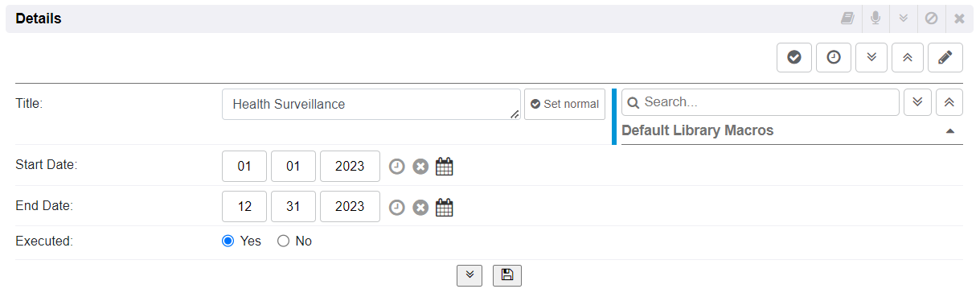Open the End Date calendar picker

pyautogui.click(x=445, y=208)
